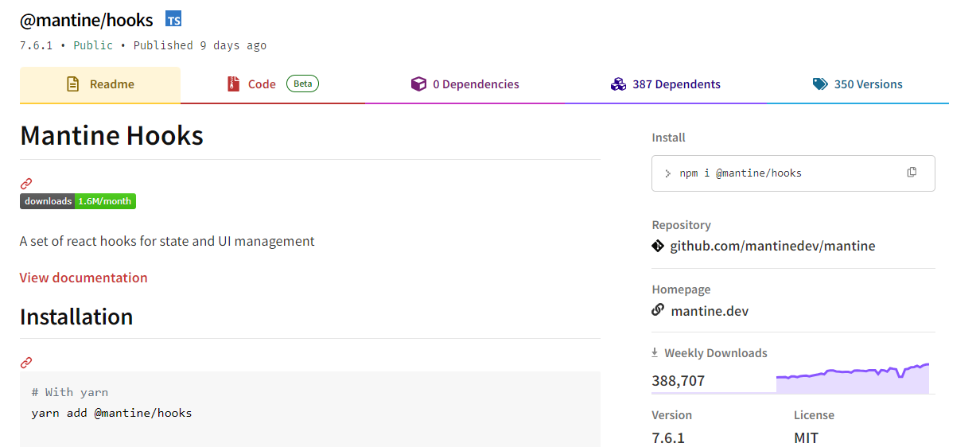This screenshot has width=980, height=447.
Task: Open the View documentation link
Action: [84, 278]
